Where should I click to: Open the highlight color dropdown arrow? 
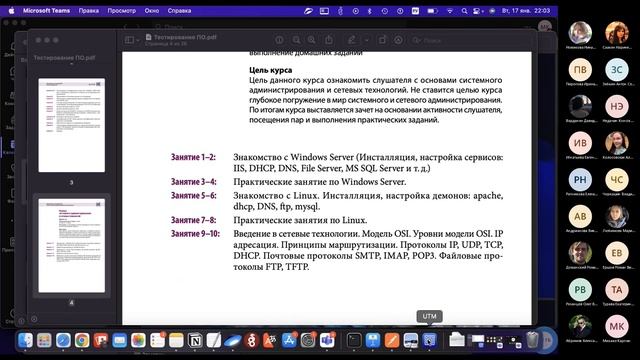pyautogui.click(x=367, y=40)
